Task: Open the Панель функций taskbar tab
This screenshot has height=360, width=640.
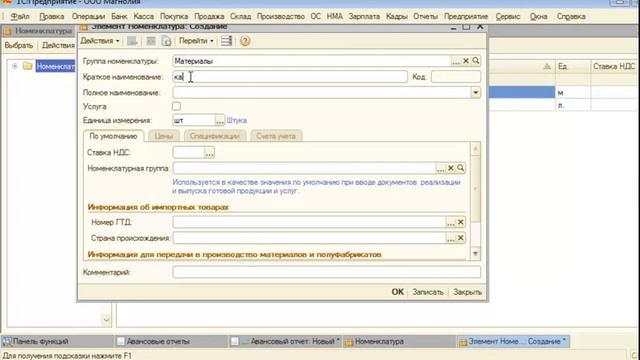Action: pos(57,341)
